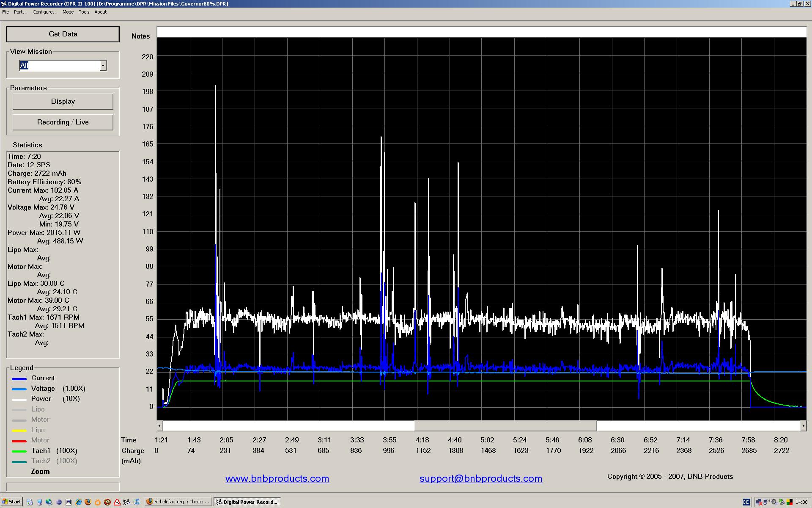Toggle the Power (10X) legend entry
The image size is (812, 508).
point(55,399)
